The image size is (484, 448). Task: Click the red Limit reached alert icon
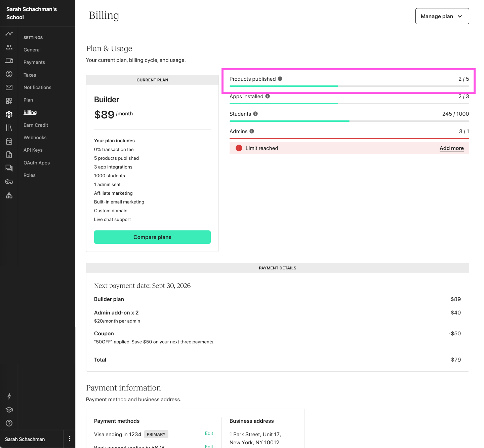click(x=239, y=148)
